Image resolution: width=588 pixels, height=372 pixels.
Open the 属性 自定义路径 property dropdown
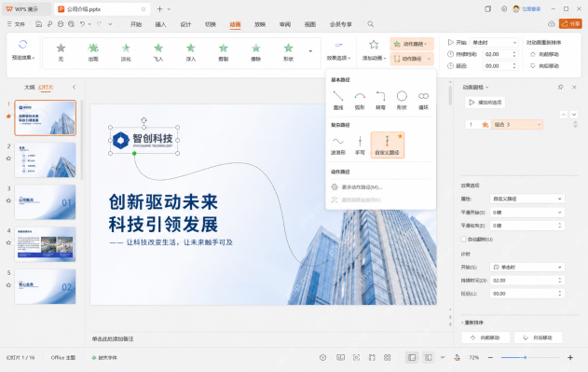(x=526, y=199)
